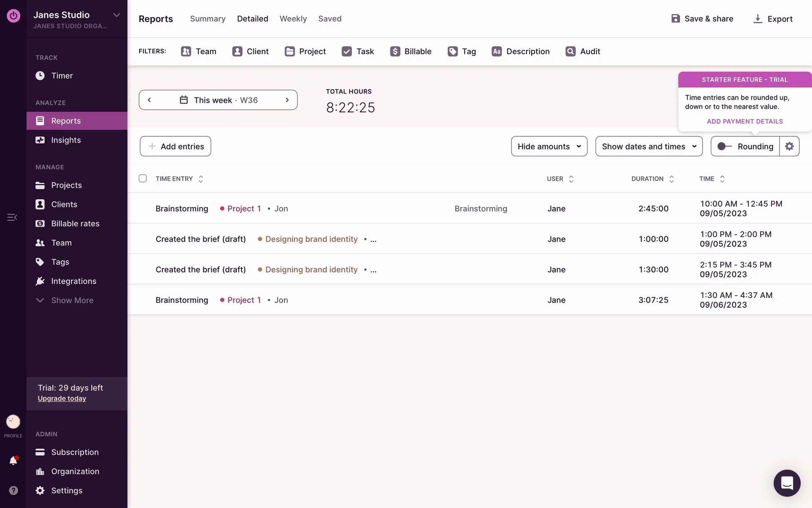Click the Billable filter dollar icon
The height and width of the screenshot is (508, 812).
click(x=395, y=51)
